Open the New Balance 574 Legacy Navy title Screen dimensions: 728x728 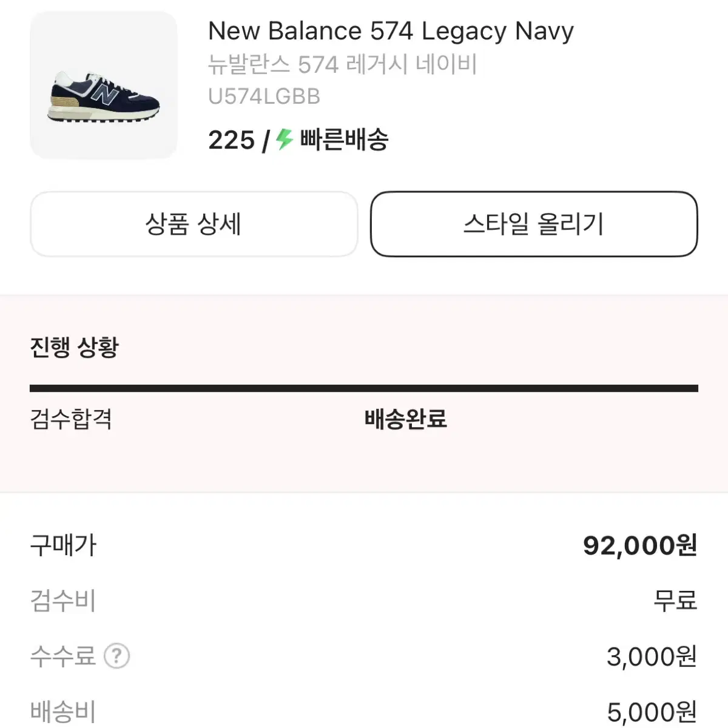tap(391, 31)
